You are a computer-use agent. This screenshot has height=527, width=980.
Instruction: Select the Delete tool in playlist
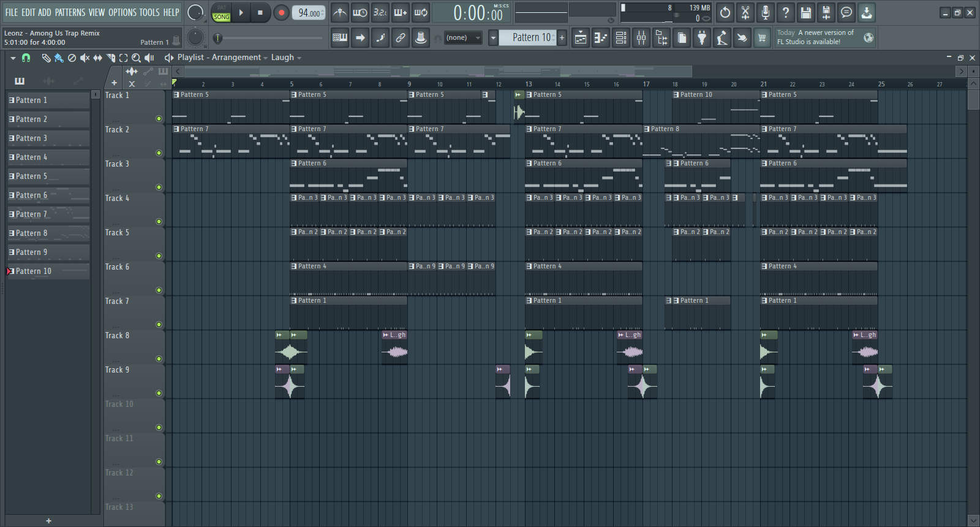pos(72,58)
